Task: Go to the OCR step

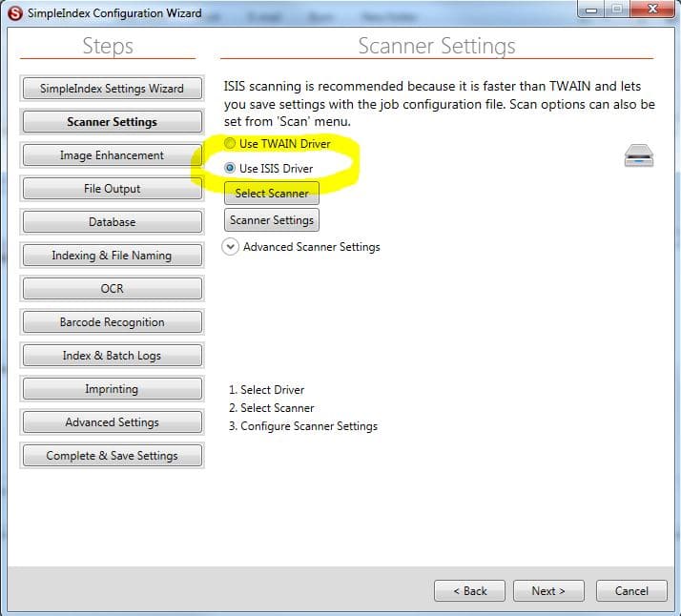Action: [112, 289]
